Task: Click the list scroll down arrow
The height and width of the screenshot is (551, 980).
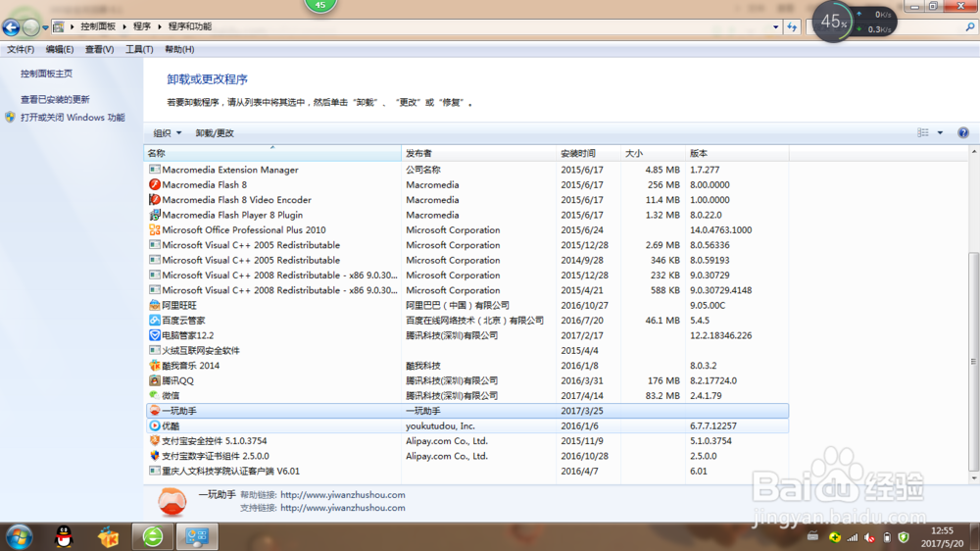Action: click(973, 478)
